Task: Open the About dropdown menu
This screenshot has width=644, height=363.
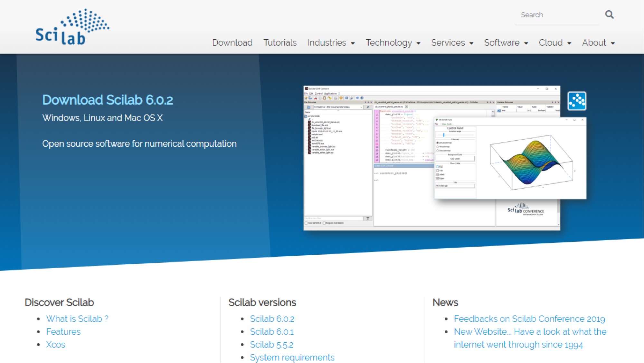Action: tap(598, 43)
